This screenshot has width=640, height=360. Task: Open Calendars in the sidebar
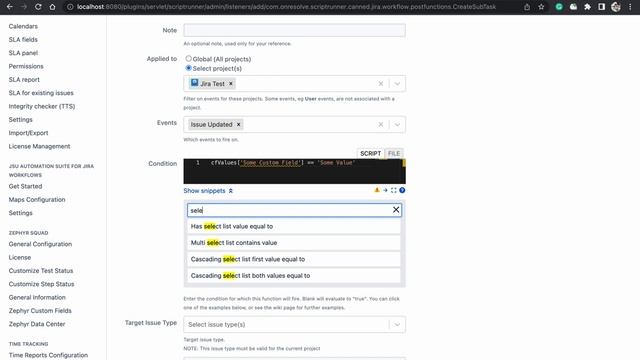[x=23, y=26]
